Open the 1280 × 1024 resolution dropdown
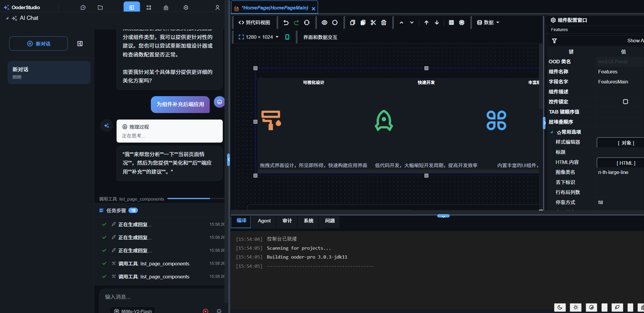 pyautogui.click(x=259, y=37)
